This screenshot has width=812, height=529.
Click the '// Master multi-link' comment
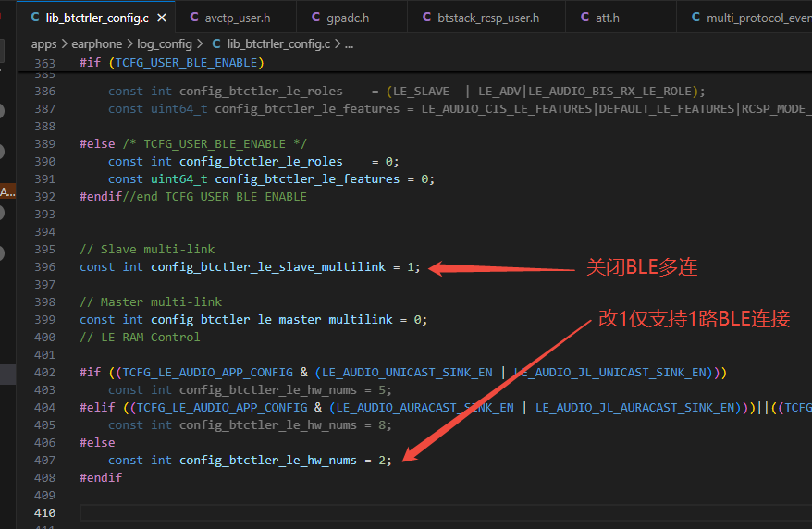pos(151,302)
